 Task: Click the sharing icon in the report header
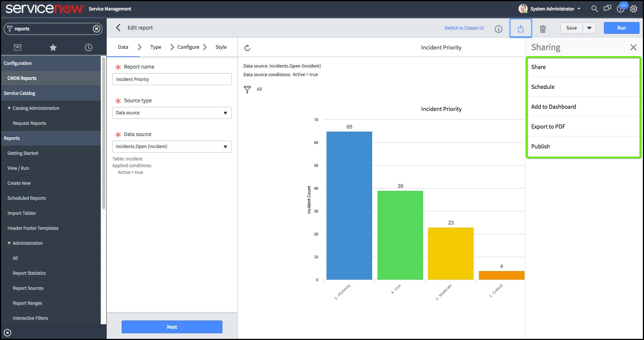pyautogui.click(x=520, y=28)
